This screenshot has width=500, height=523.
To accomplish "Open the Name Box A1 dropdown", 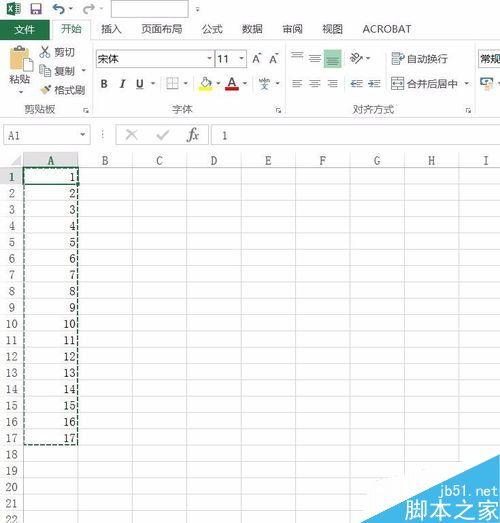I will (82, 135).
